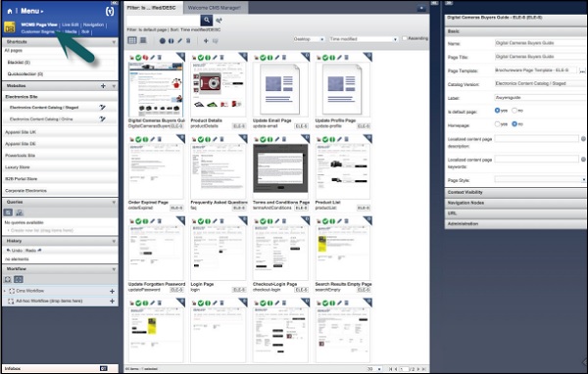Click the plus icon to create a page
Viewport: 588px width, 374px height.
pos(206,40)
